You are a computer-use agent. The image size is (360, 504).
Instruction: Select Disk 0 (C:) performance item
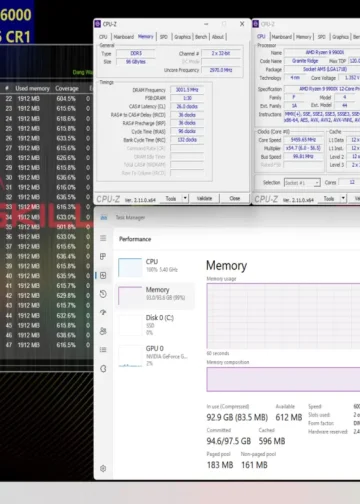pos(155,325)
